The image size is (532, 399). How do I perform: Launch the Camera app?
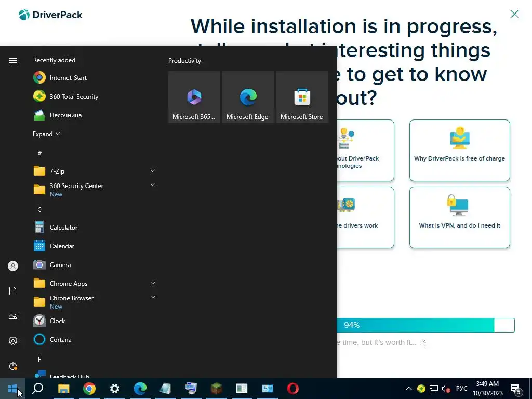pyautogui.click(x=94, y=264)
